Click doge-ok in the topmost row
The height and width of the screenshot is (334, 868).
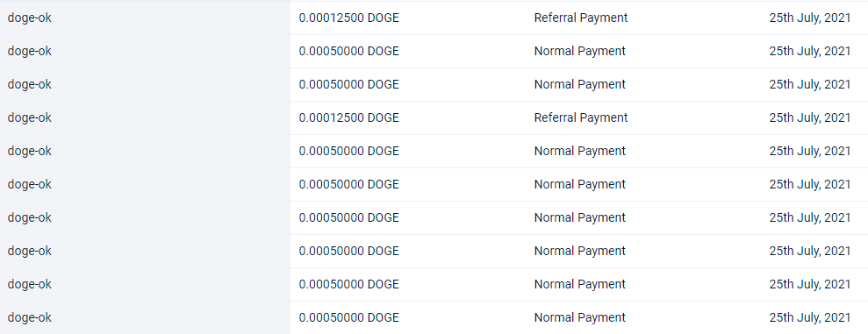(x=29, y=18)
